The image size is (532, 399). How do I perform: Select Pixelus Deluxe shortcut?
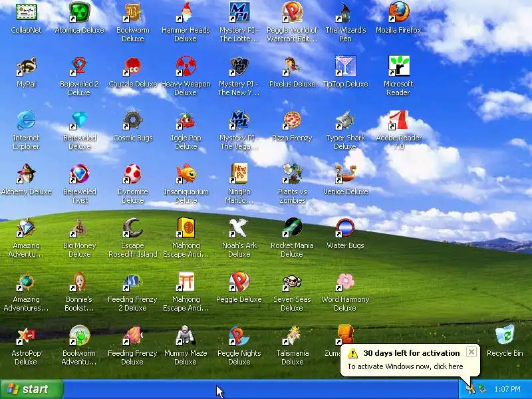[x=292, y=66]
